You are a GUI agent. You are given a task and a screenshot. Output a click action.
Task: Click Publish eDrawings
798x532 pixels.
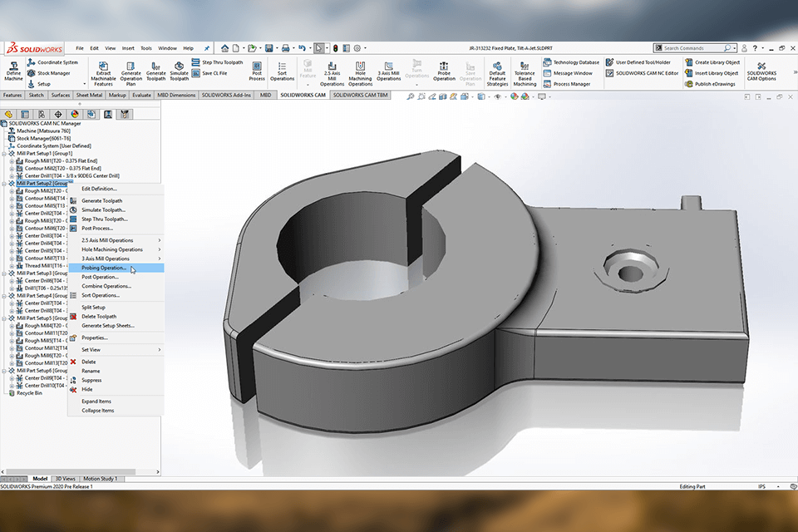[713, 84]
